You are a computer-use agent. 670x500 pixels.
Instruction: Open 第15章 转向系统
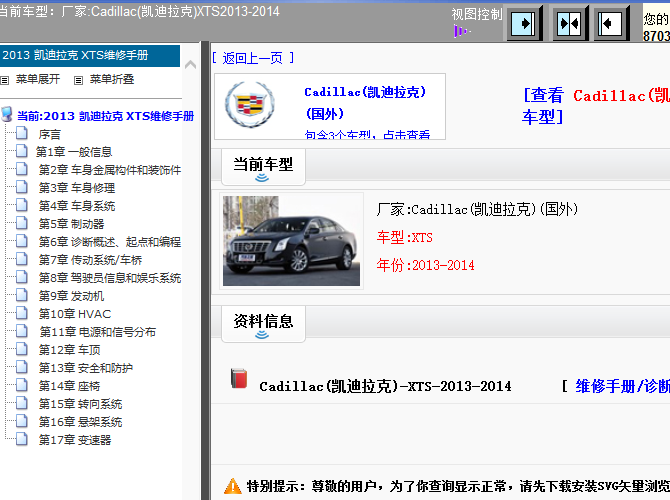[80, 404]
